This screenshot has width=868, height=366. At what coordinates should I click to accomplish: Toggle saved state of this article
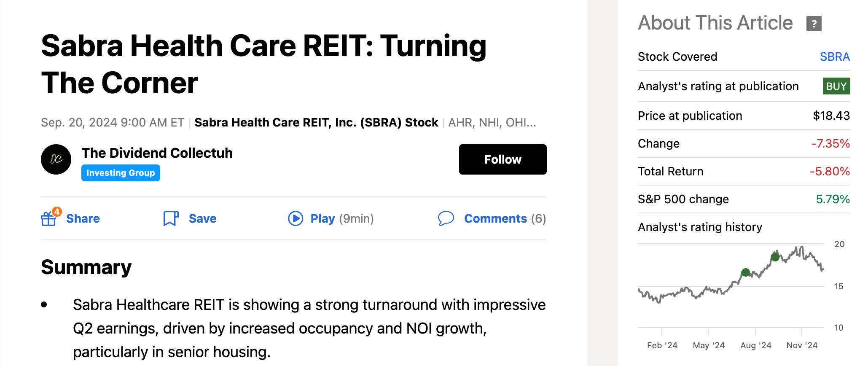click(202, 218)
